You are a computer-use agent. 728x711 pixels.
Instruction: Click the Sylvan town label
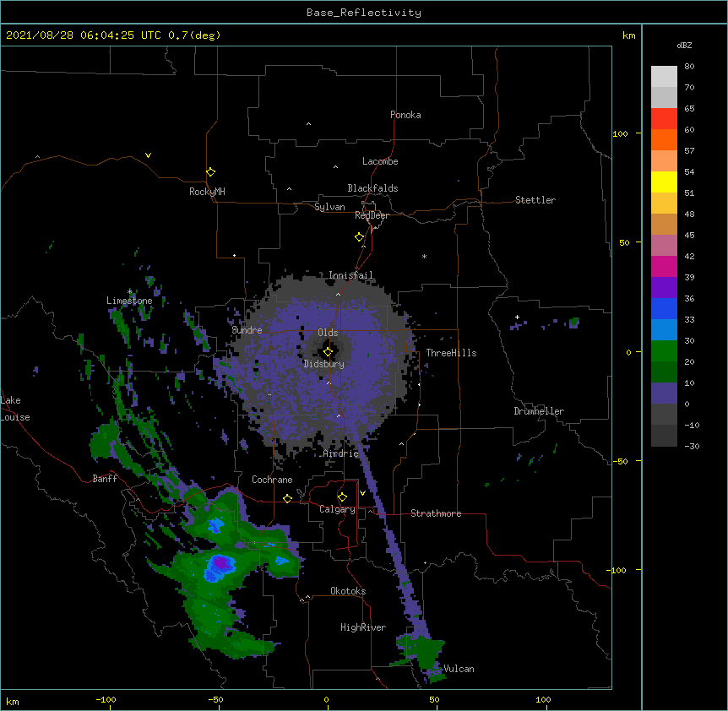point(329,207)
